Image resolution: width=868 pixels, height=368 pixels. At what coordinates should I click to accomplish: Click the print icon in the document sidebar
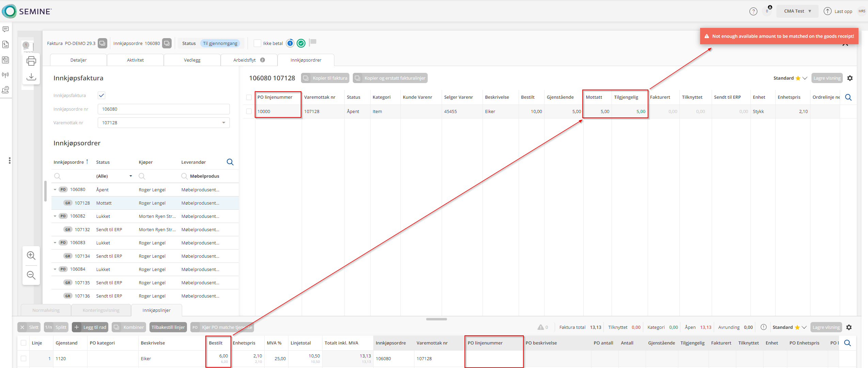(x=31, y=61)
